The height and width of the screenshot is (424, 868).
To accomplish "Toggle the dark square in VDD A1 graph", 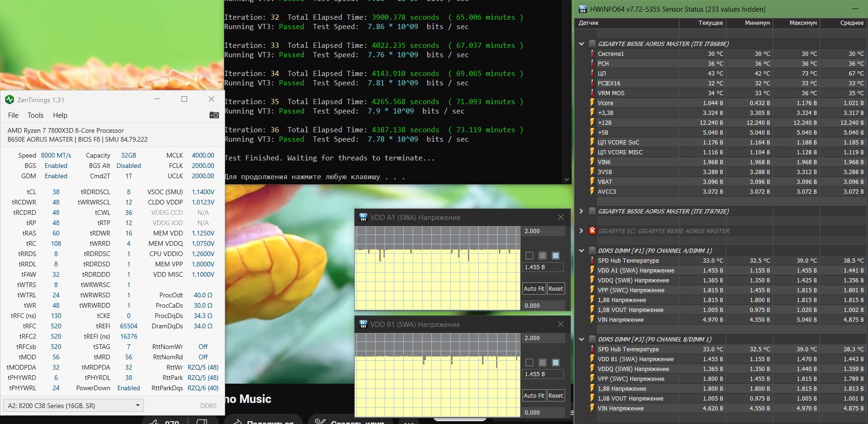I will click(x=529, y=256).
